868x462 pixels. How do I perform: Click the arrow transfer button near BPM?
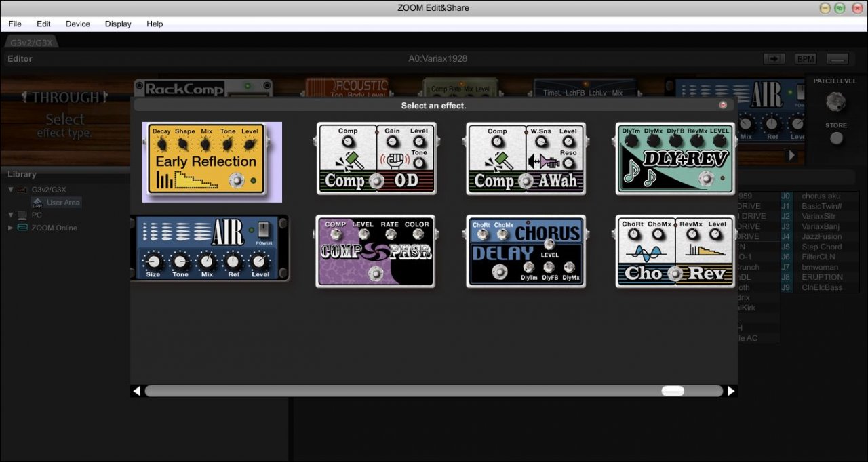pos(774,59)
